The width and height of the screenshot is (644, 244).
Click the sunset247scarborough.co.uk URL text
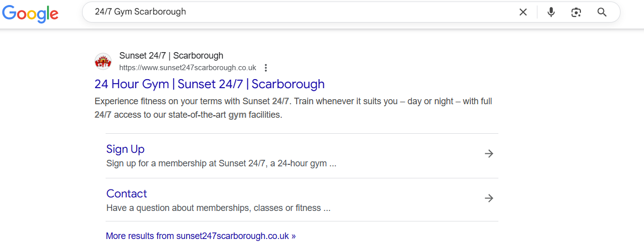187,68
